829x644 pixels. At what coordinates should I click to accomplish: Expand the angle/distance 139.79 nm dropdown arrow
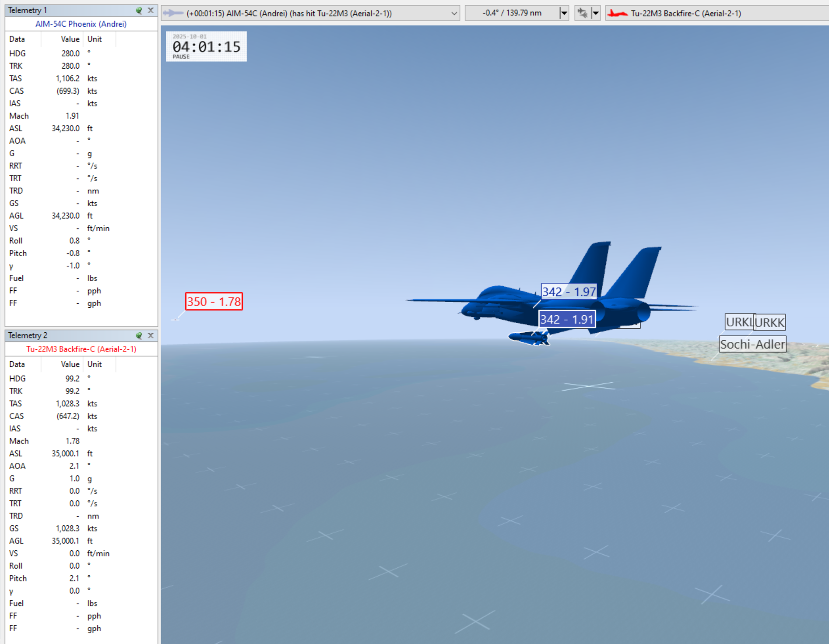point(564,13)
